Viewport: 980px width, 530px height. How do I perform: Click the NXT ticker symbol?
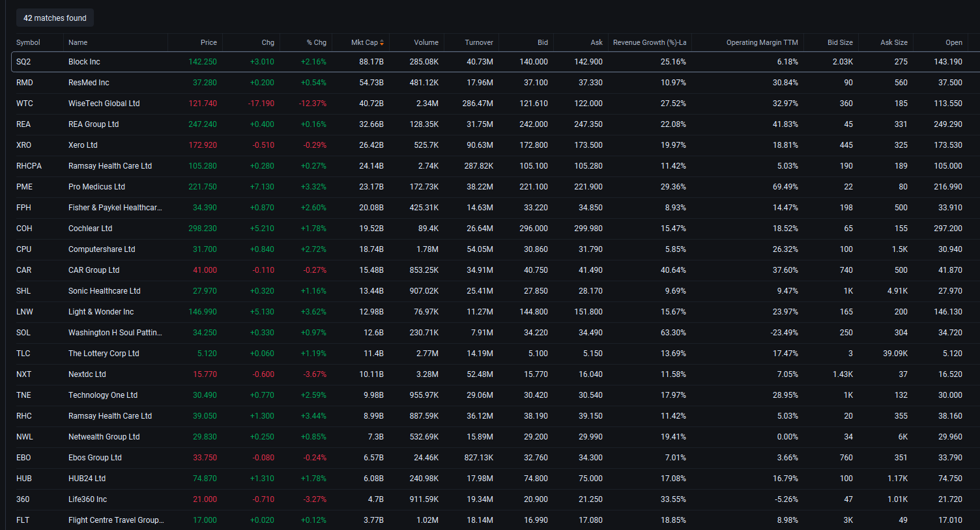coord(23,374)
